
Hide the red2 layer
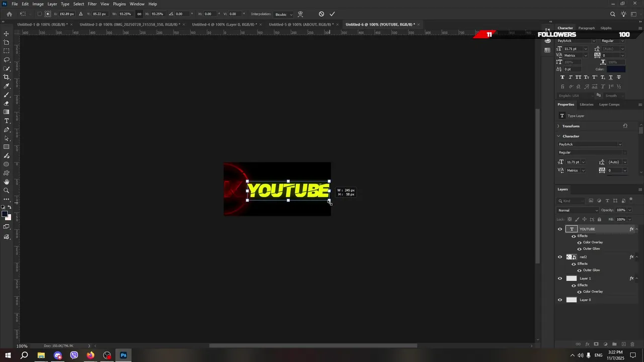(x=560, y=257)
